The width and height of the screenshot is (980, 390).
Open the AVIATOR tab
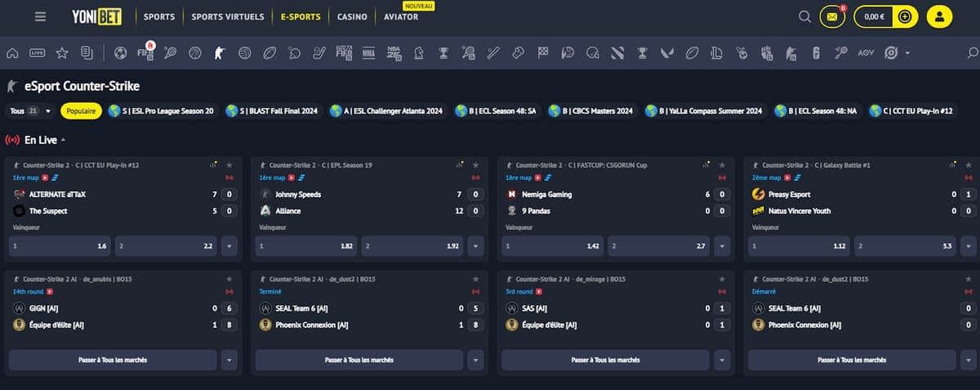401,16
